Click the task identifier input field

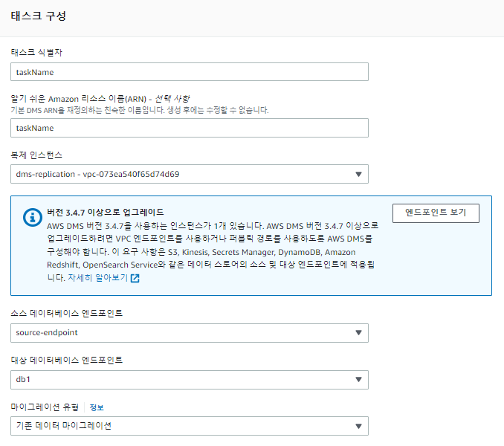point(190,72)
